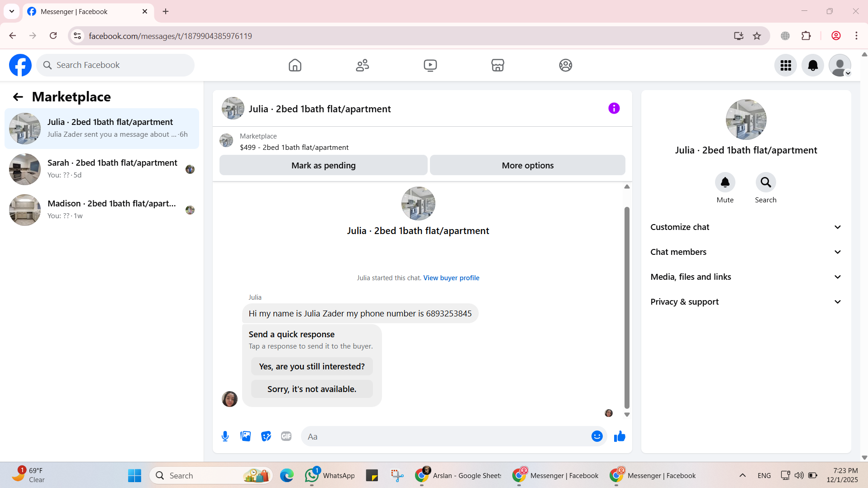This screenshot has height=488, width=868.
Task: Mute this conversation
Action: 725,182
